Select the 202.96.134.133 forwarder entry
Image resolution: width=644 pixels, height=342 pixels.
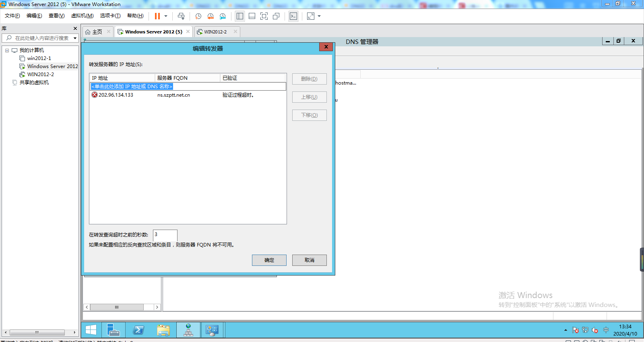116,95
